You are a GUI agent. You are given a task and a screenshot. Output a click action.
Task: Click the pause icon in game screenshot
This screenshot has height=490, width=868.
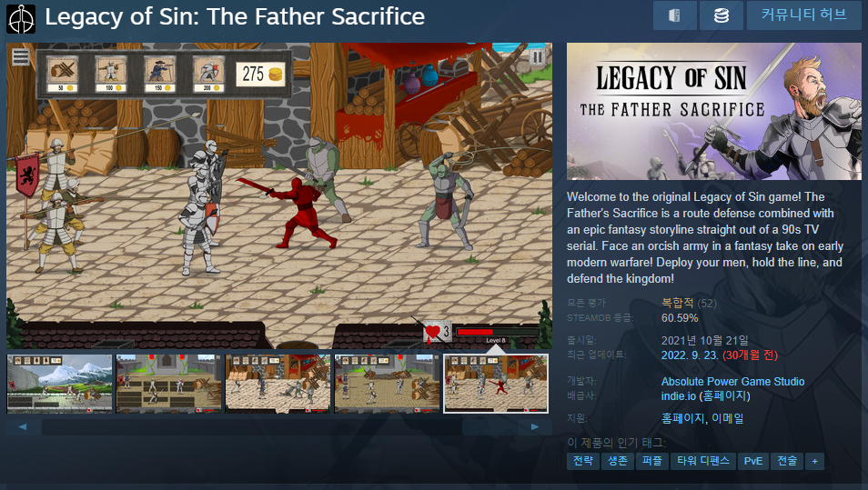coord(537,57)
